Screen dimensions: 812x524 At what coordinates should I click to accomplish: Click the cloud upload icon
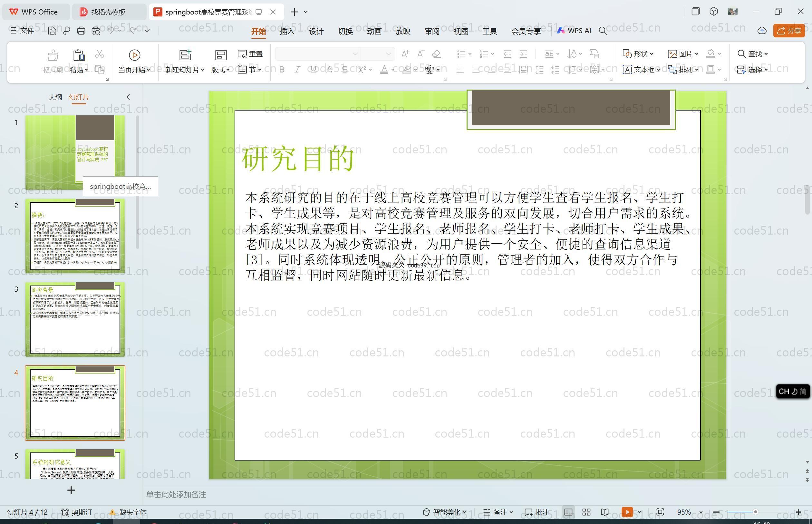(762, 31)
